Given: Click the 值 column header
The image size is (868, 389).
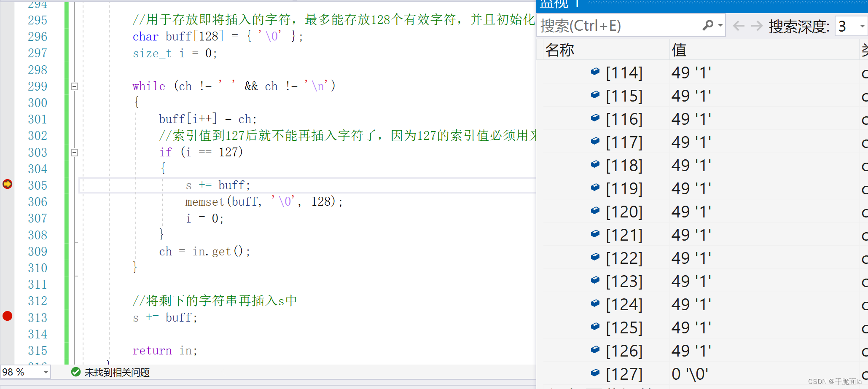Looking at the screenshot, I should coord(679,50).
